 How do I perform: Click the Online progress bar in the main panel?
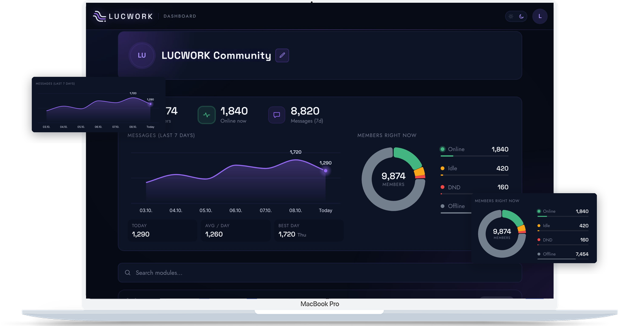[x=474, y=156]
